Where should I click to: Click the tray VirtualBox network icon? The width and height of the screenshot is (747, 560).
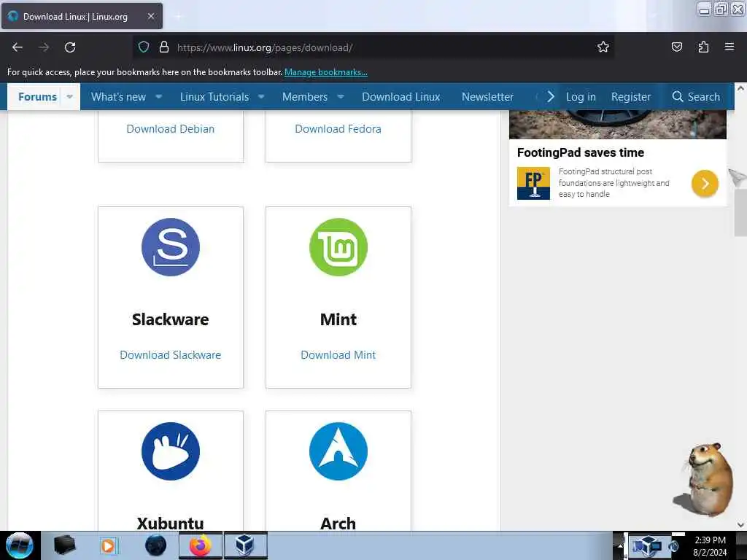648,545
